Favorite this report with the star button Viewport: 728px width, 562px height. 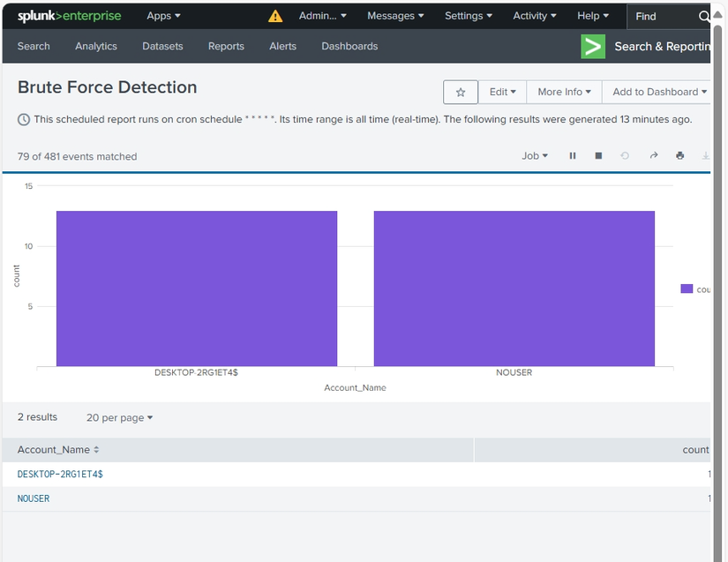(461, 92)
